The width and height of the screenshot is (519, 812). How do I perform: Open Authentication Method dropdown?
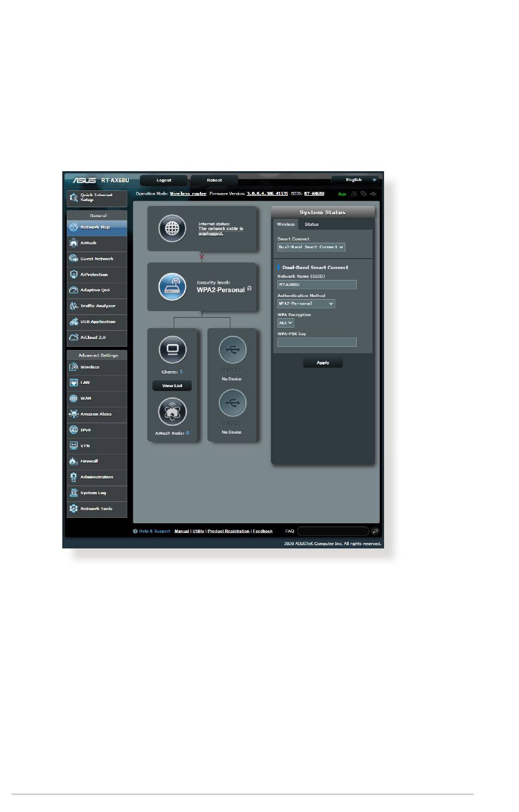coord(306,304)
